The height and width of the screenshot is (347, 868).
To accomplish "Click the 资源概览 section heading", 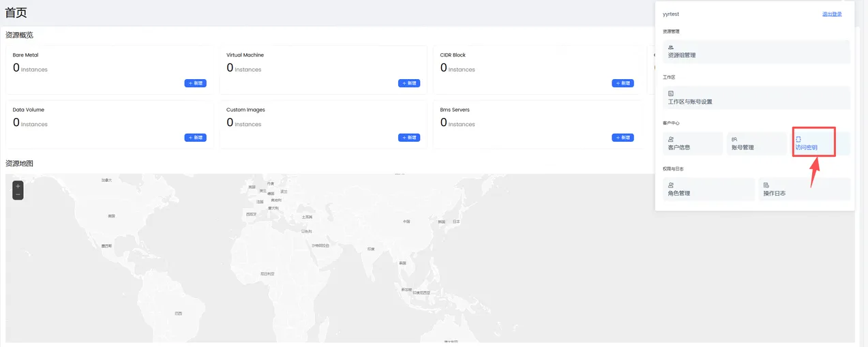I will tap(19, 35).
